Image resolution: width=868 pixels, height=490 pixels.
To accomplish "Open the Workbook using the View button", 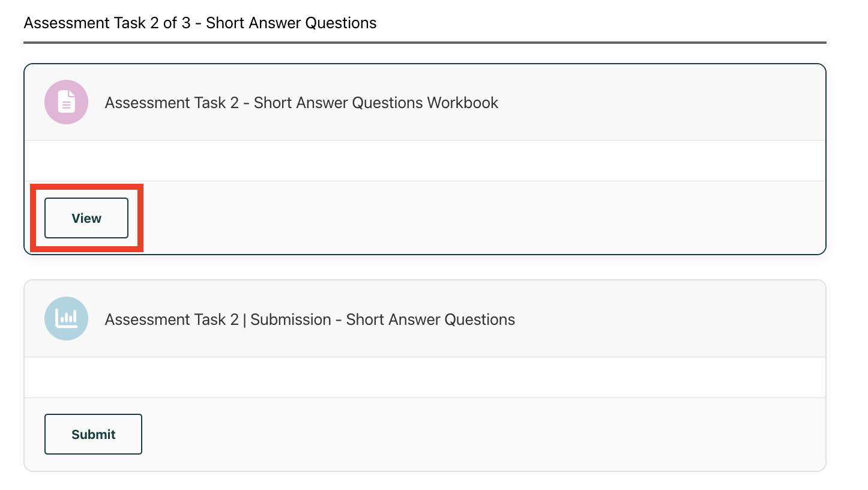I will point(86,218).
